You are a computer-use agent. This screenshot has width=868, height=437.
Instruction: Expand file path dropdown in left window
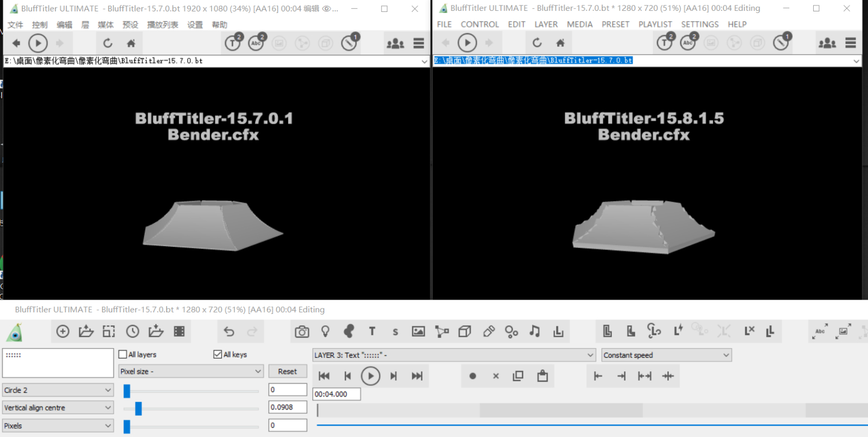(x=424, y=61)
